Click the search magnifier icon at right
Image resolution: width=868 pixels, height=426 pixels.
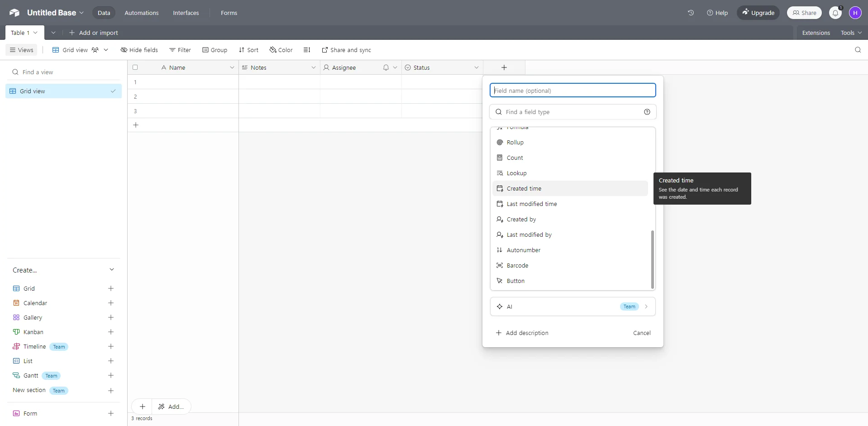pos(858,50)
